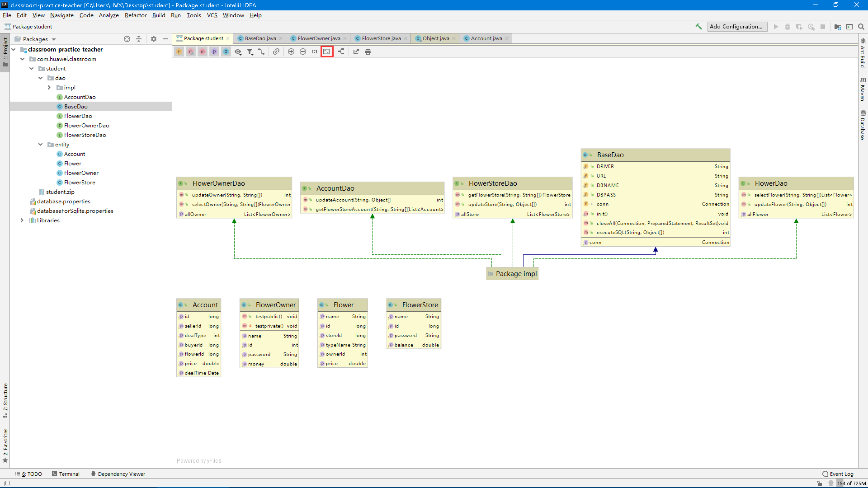Viewport: 868px width, 488px height.
Task: Click the link edge creation icon
Action: point(276,52)
